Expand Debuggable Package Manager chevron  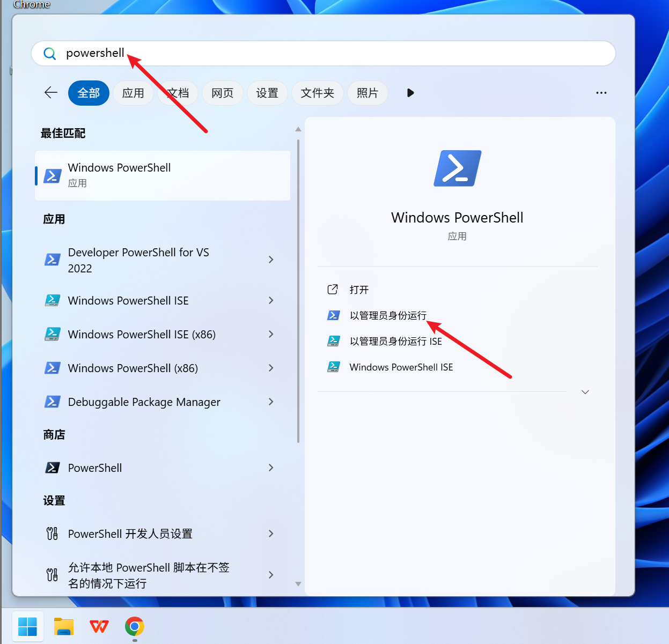pyautogui.click(x=271, y=402)
